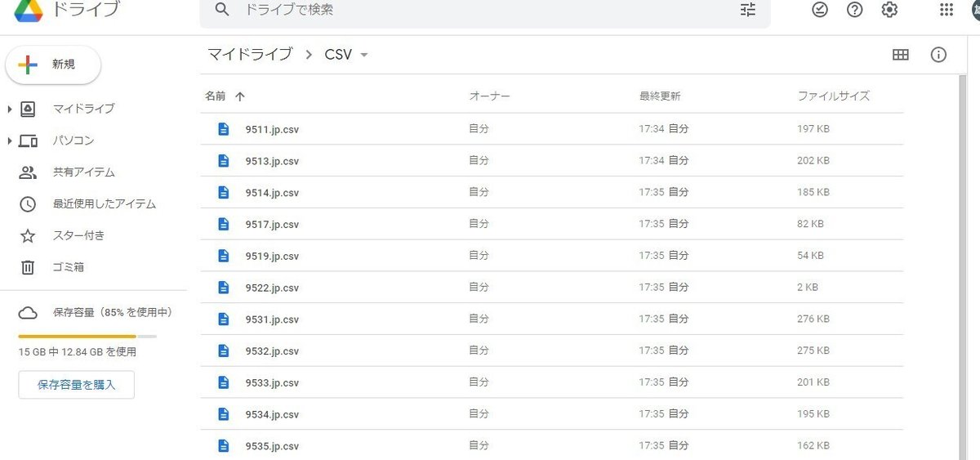This screenshot has height=460, width=980.
Task: Open the CSV folder dropdown menu
Action: [x=364, y=56]
